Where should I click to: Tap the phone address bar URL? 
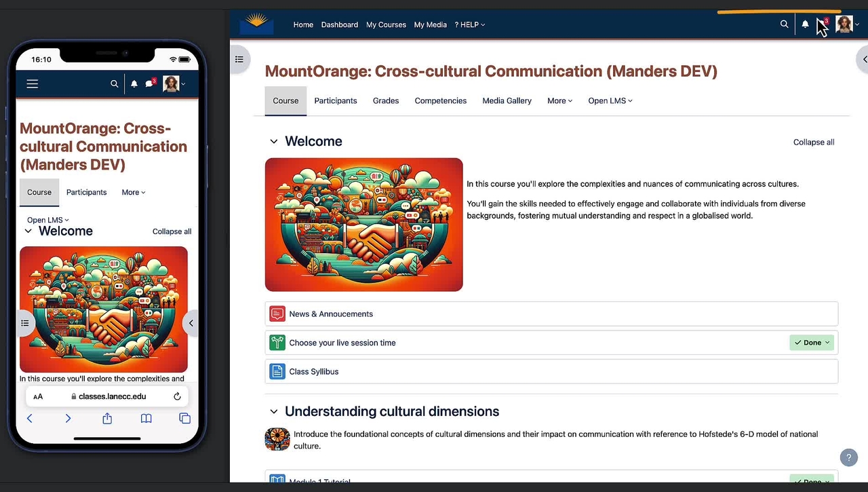tap(112, 396)
